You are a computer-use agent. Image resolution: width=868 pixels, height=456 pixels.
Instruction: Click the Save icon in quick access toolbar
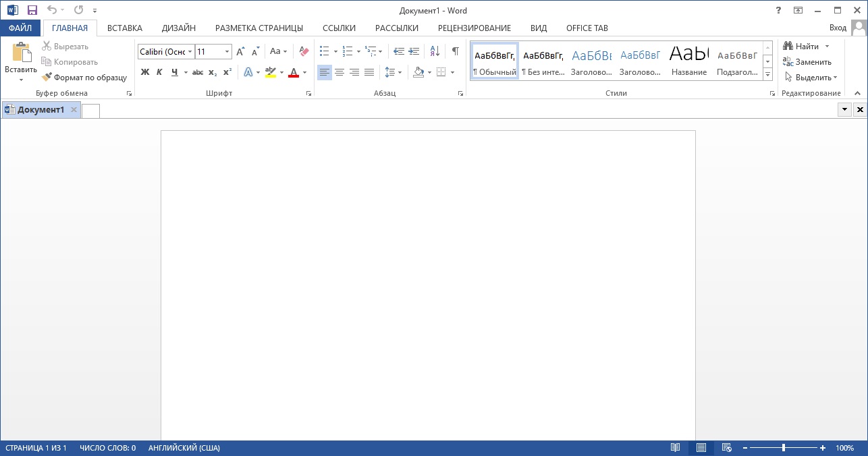coord(32,10)
